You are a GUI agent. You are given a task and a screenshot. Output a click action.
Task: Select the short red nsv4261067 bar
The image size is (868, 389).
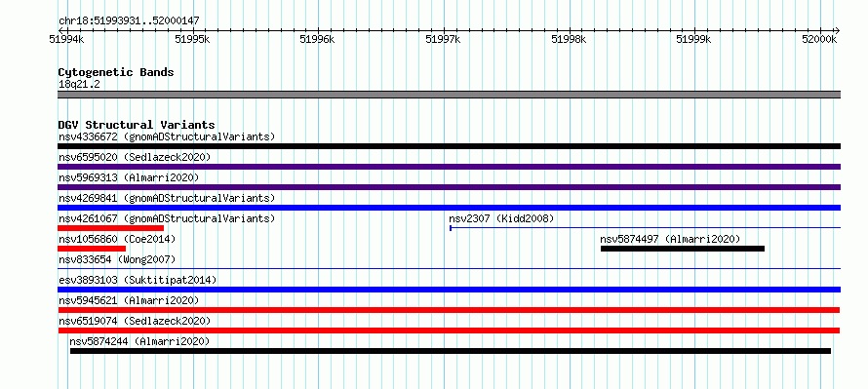111,228
